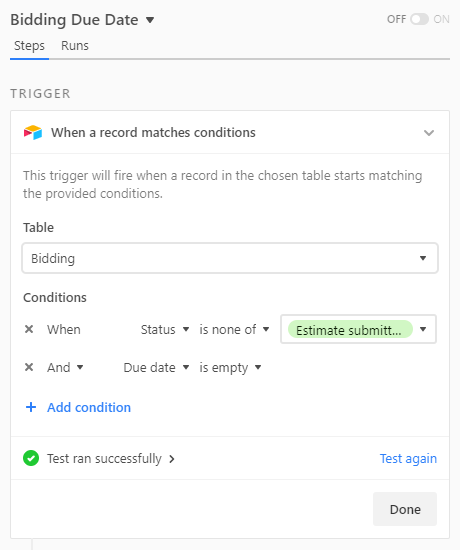Remove the Due date condition with X icon

29,367
